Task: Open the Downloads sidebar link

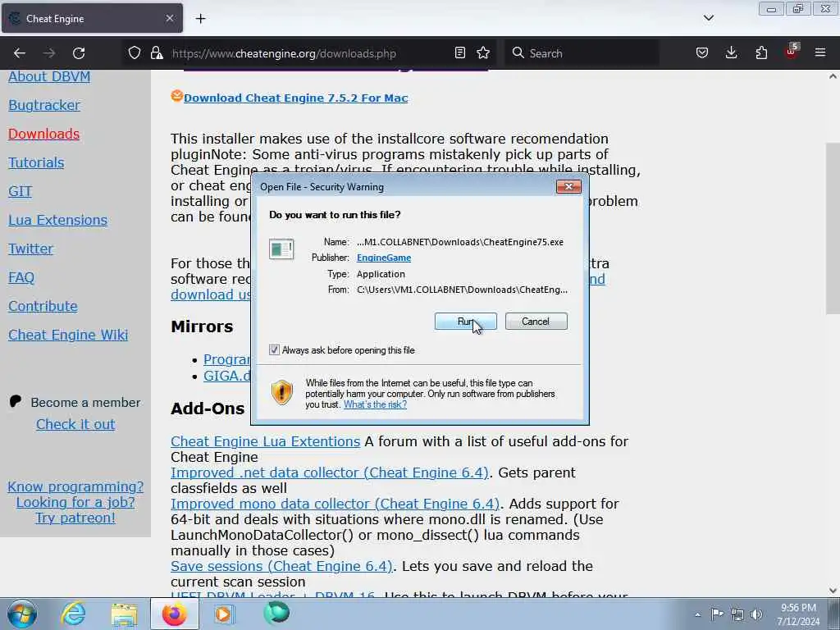Action: pyautogui.click(x=44, y=134)
